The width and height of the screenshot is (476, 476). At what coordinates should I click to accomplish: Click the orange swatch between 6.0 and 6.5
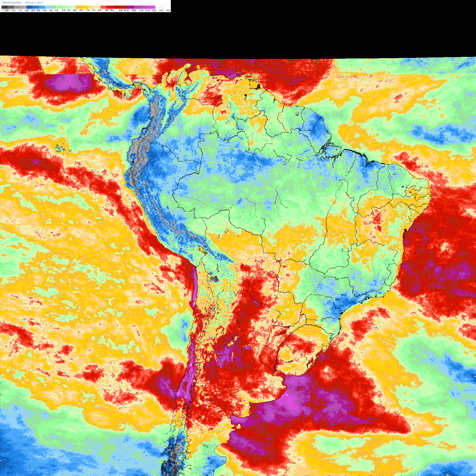[79, 7]
